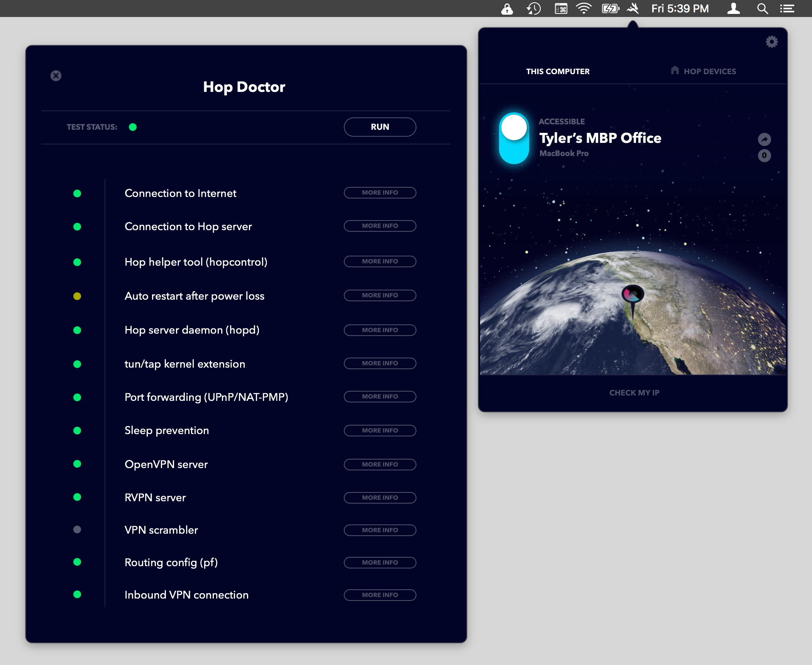Close the Hop Doctor window
The width and height of the screenshot is (812, 665).
(x=56, y=76)
